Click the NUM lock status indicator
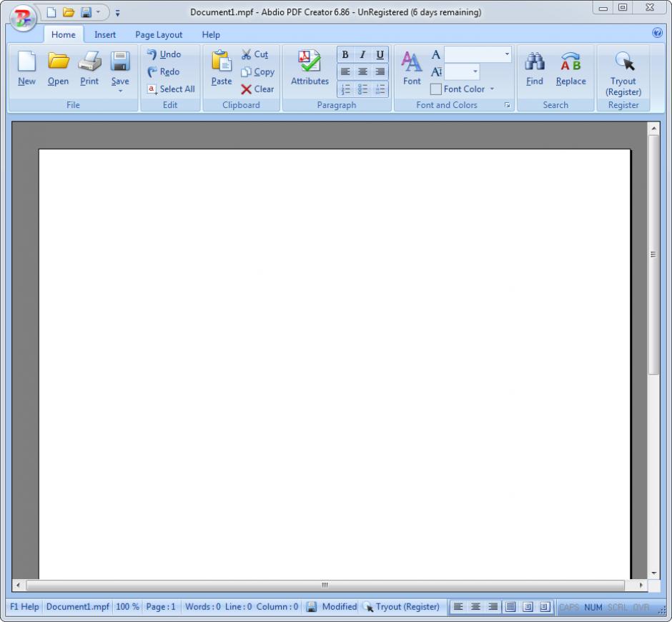The height and width of the screenshot is (622, 672). [x=593, y=607]
